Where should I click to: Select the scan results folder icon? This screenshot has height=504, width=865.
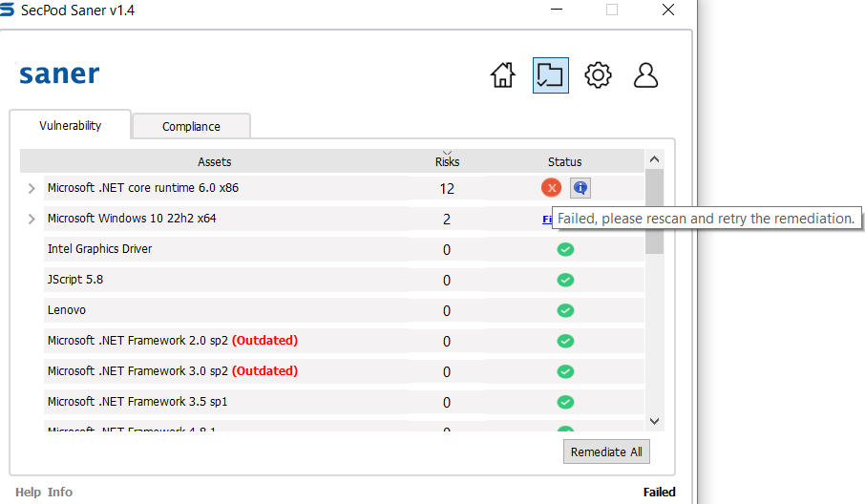551,75
